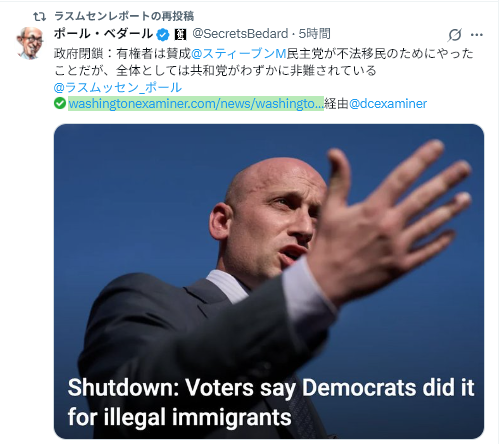Click the Shutdown headline on the card
Image resolution: width=500 pixels, height=444 pixels.
click(271, 402)
